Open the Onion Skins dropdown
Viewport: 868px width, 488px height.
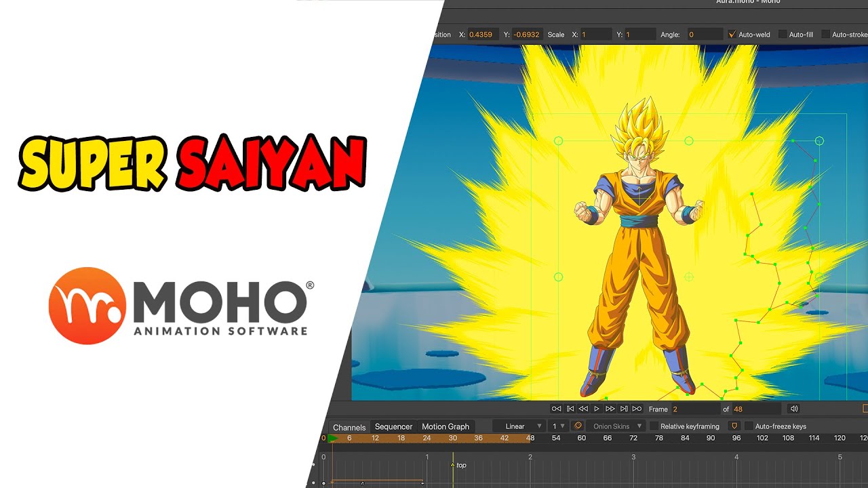[x=616, y=426]
